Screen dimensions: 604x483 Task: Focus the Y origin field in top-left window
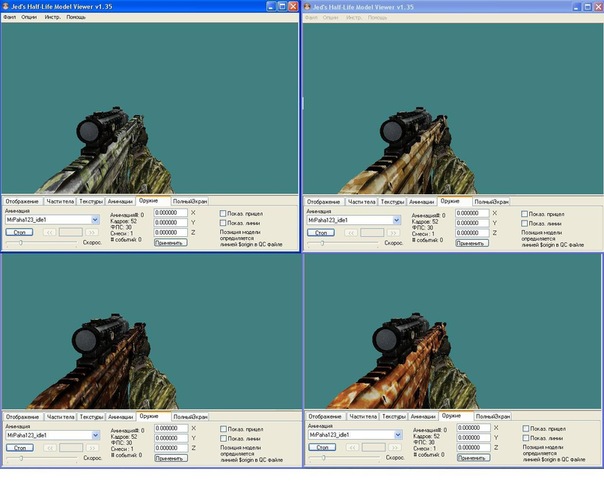(x=171, y=223)
